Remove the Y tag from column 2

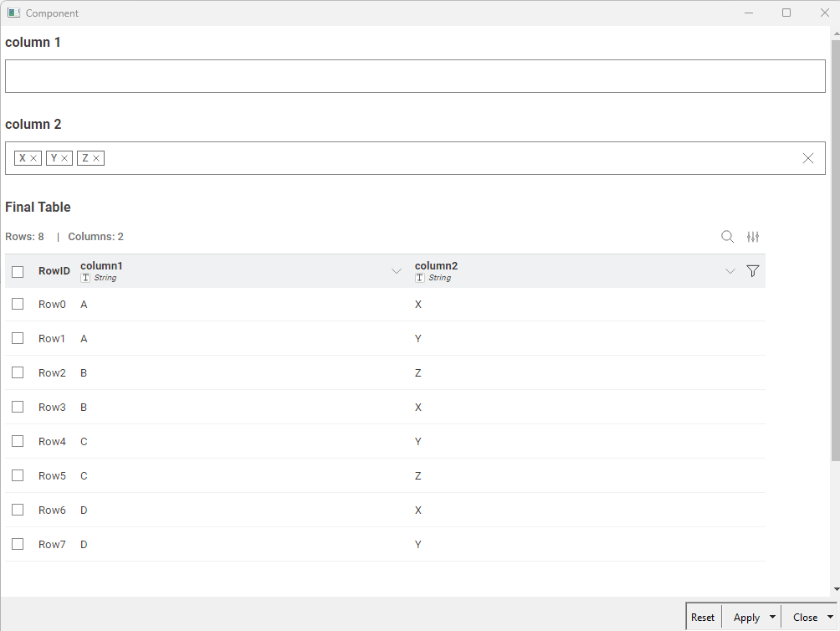(64, 158)
